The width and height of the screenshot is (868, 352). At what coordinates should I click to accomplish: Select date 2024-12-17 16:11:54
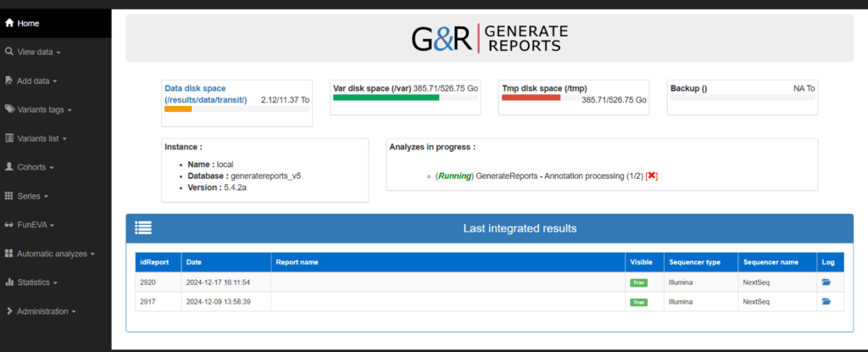pyautogui.click(x=218, y=282)
